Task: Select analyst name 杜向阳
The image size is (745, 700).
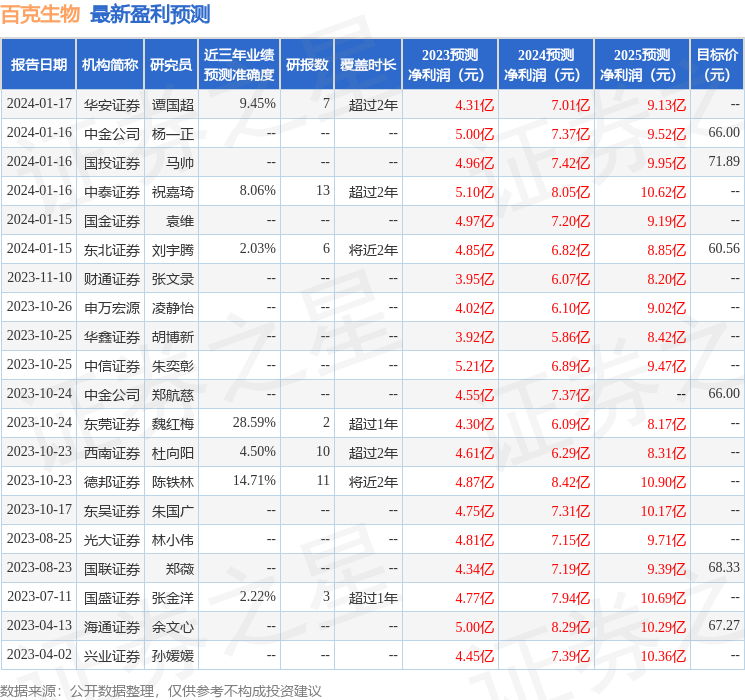Action: click(x=173, y=453)
